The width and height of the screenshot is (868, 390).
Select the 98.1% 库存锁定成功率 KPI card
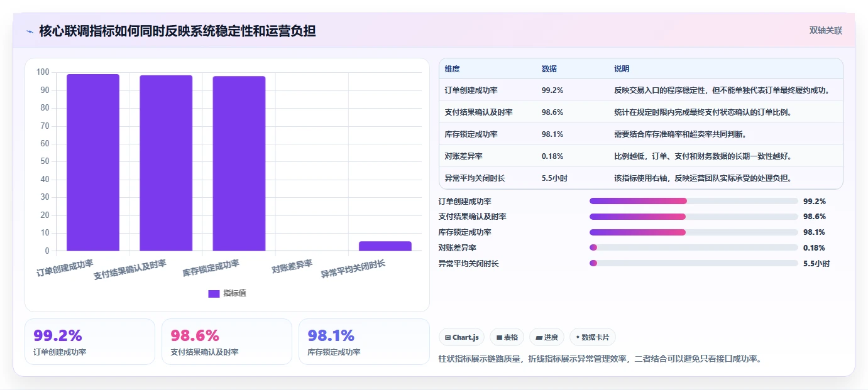364,342
